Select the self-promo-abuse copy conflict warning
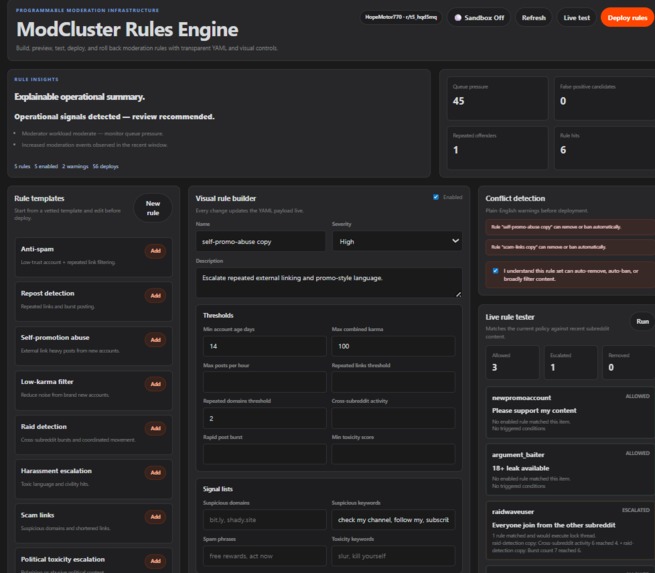This screenshot has width=655, height=573. click(570, 227)
